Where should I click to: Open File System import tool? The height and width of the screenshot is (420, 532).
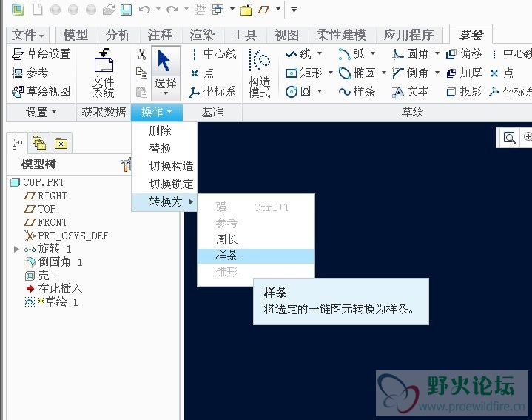click(x=104, y=73)
